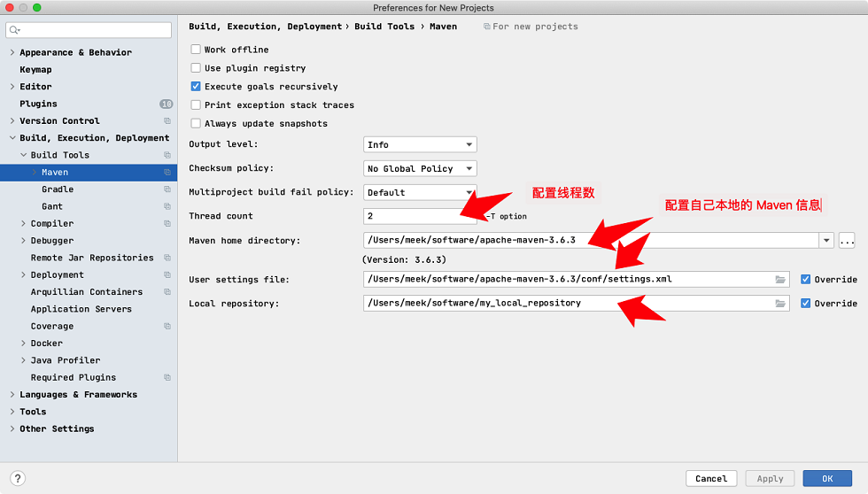The height and width of the screenshot is (494, 868).
Task: Click the OK button
Action: pos(827,479)
